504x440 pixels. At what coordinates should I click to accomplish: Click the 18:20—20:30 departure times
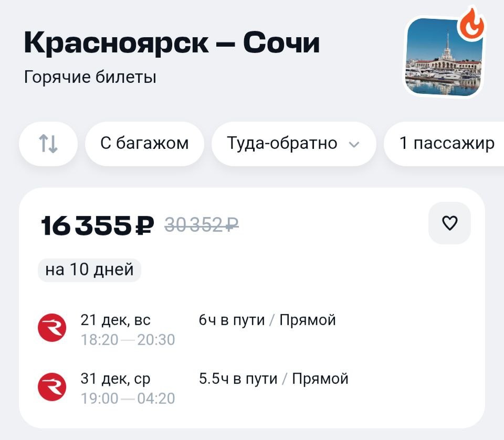pos(128,340)
